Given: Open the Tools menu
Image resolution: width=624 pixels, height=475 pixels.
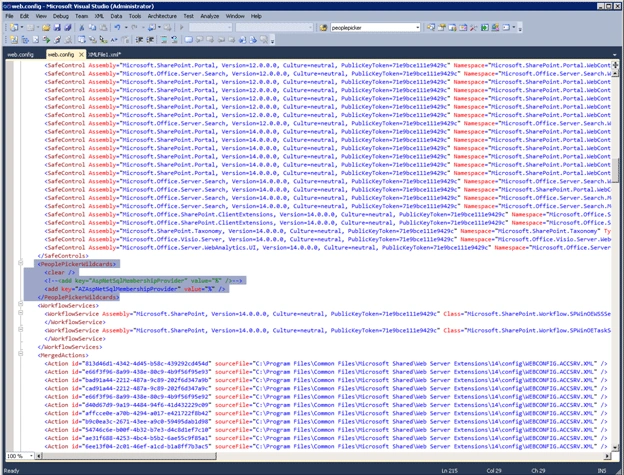Looking at the screenshot, I should coord(135,16).
